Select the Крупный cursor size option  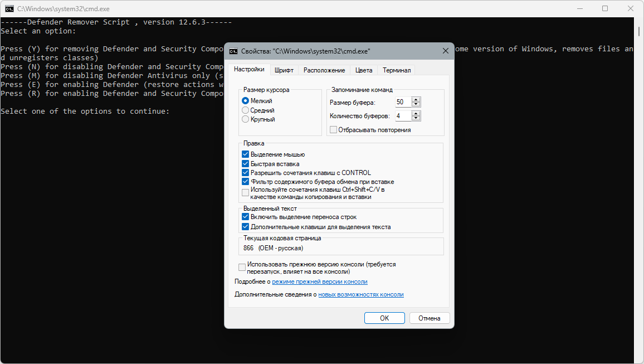246,119
